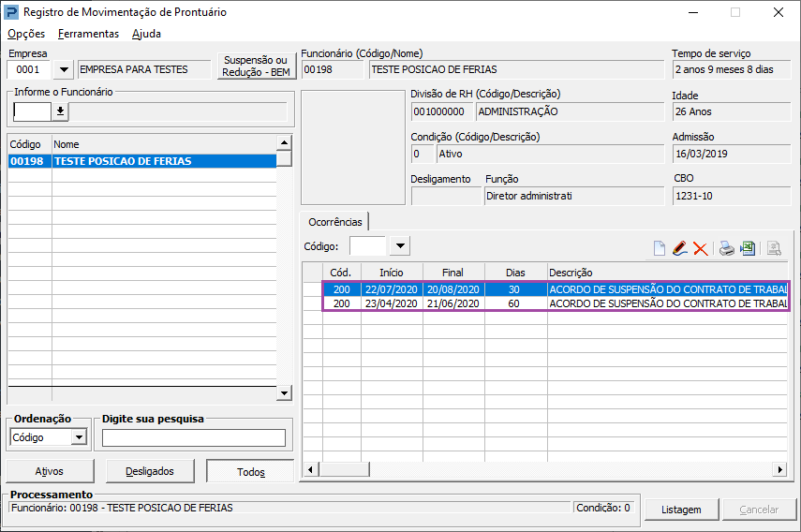Click the Condição: 0 status field

coord(604,508)
